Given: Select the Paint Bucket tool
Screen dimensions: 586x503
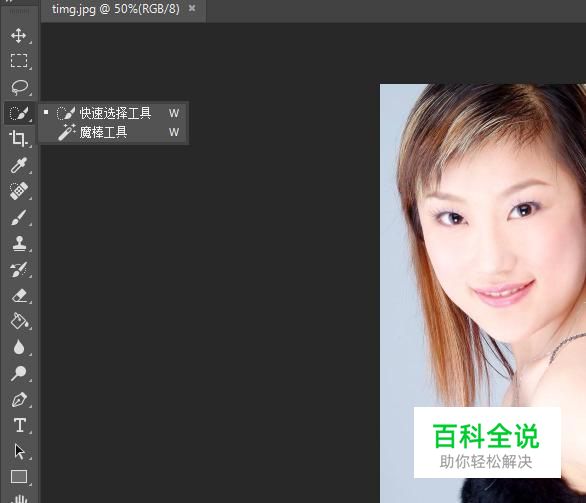Looking at the screenshot, I should (x=19, y=321).
